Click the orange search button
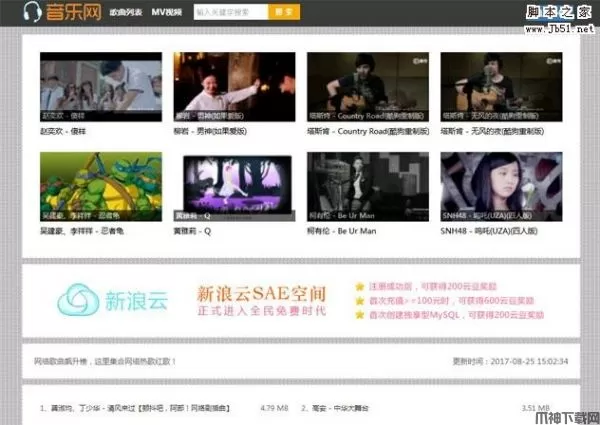Image resolution: width=600 pixels, height=425 pixels. 284,12
